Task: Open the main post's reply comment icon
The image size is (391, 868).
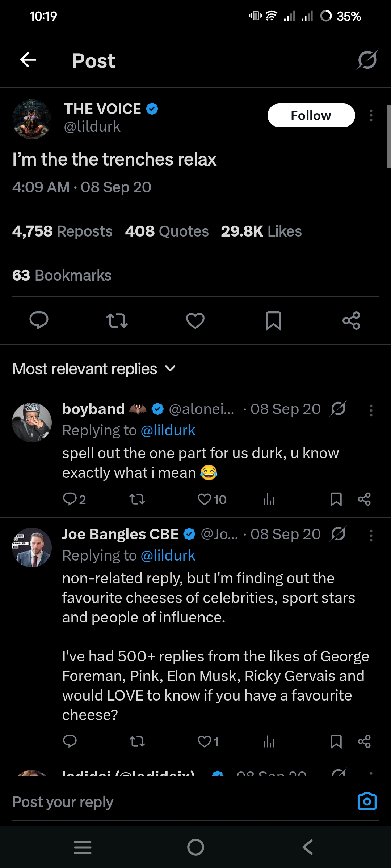Action: click(x=39, y=320)
